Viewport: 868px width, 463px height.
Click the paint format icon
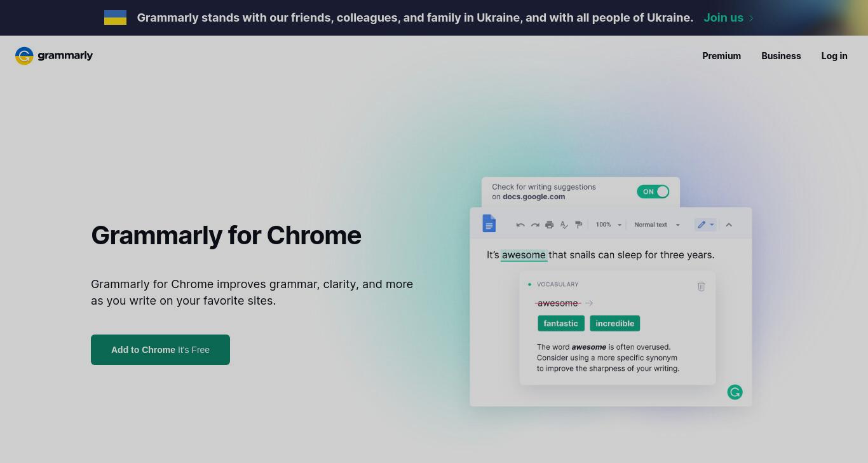[578, 225]
